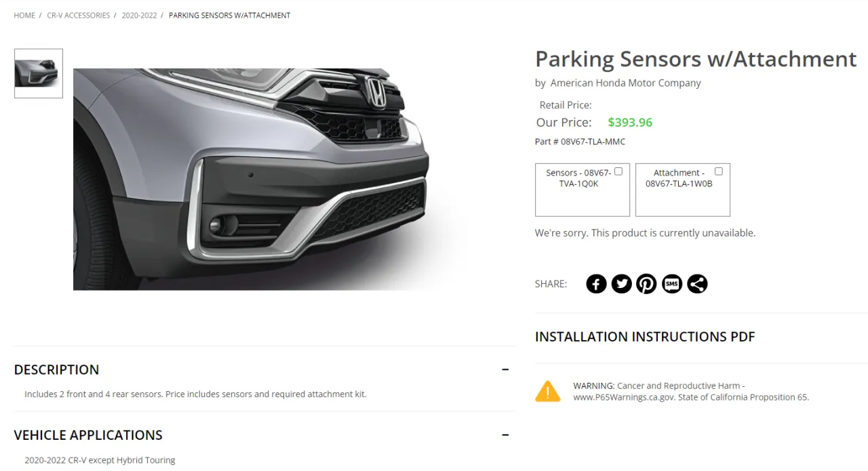Click the main CR-V bumper image
Screen dimensions: 868x471
pyautogui.click(x=271, y=179)
